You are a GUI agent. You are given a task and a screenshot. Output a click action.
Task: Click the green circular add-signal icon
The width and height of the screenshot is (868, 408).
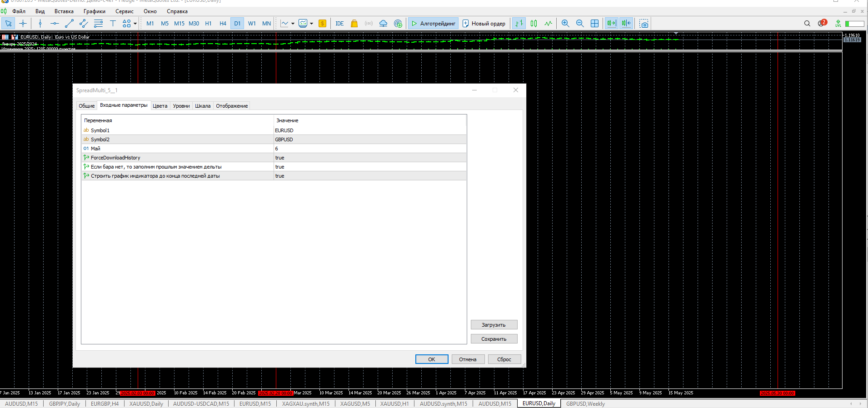click(x=398, y=24)
